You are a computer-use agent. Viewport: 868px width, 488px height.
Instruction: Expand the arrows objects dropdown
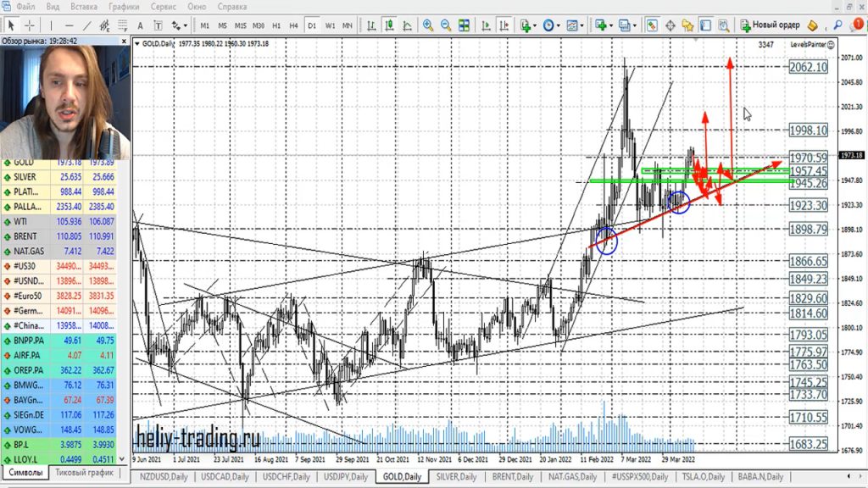pyautogui.click(x=181, y=25)
